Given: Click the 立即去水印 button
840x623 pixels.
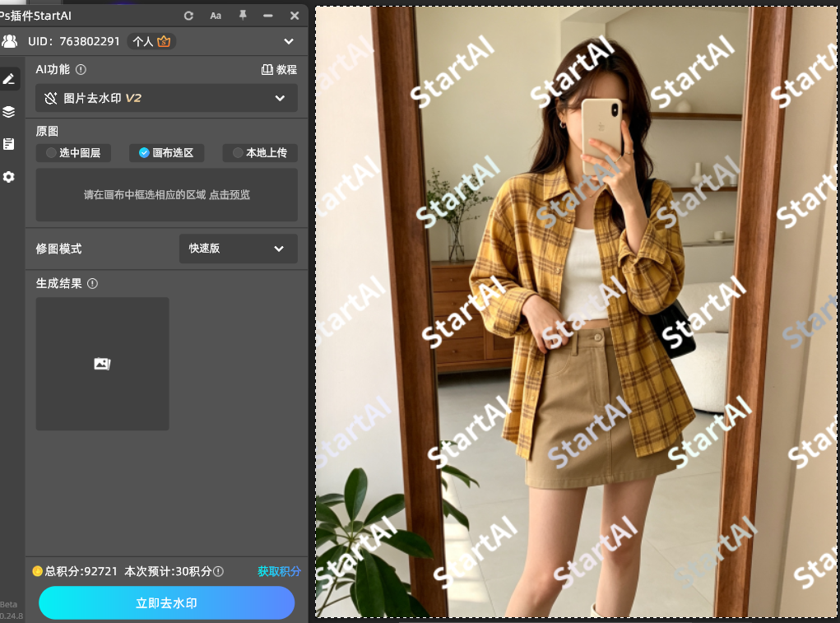Looking at the screenshot, I should tap(167, 602).
